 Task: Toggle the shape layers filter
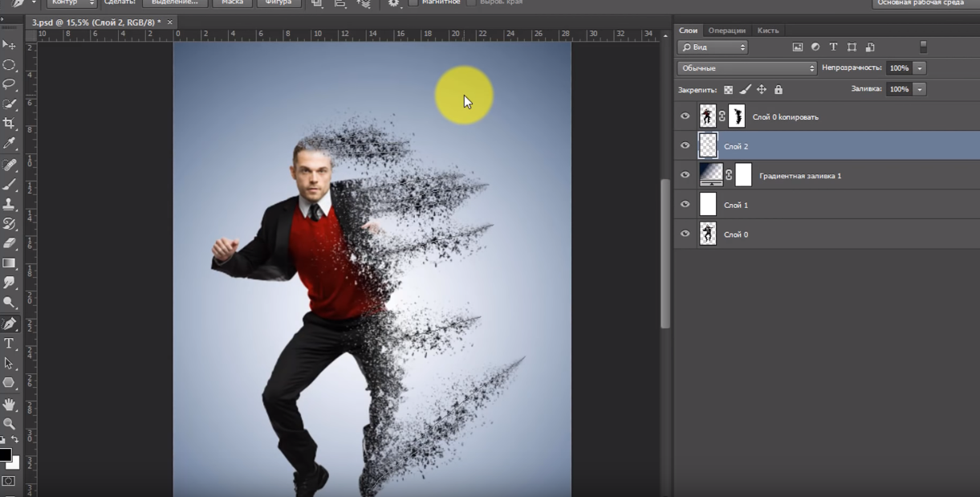pyautogui.click(x=852, y=47)
